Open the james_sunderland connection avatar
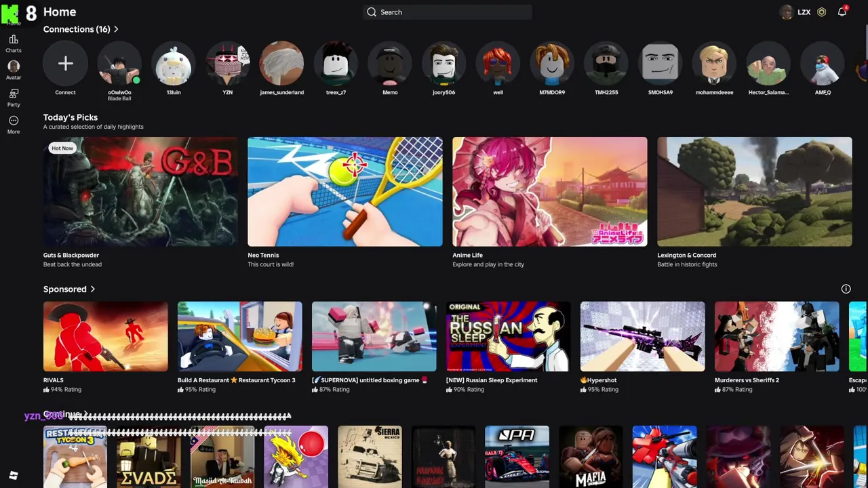Image resolution: width=868 pixels, height=488 pixels. point(281,64)
